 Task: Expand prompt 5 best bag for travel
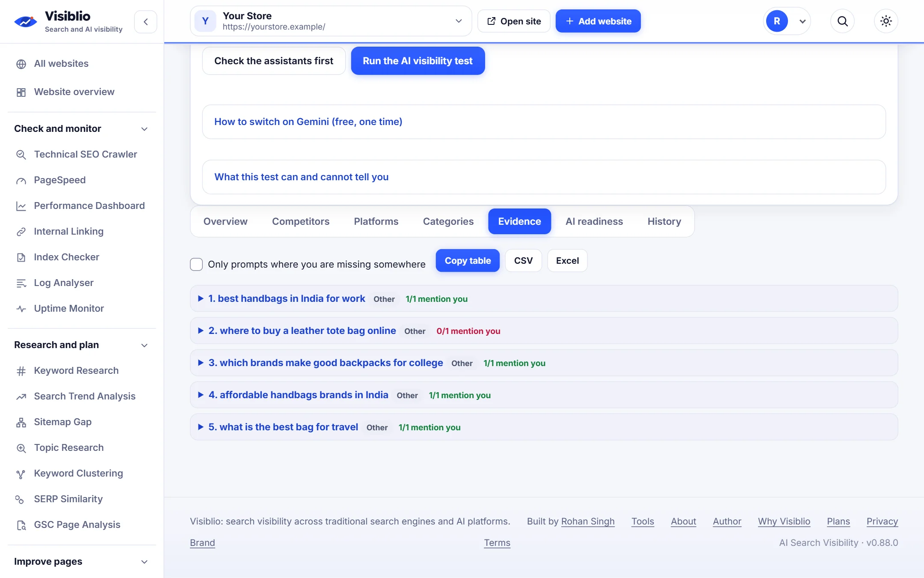coord(544,427)
